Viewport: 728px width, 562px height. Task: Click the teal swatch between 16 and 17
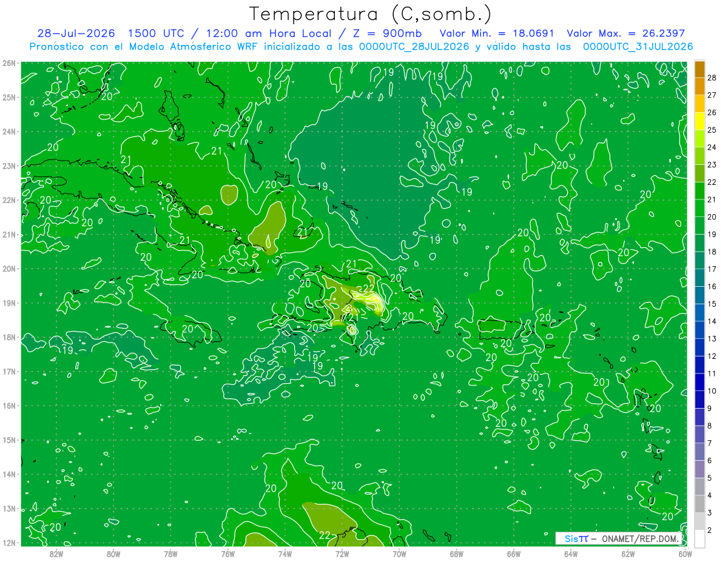click(x=699, y=277)
